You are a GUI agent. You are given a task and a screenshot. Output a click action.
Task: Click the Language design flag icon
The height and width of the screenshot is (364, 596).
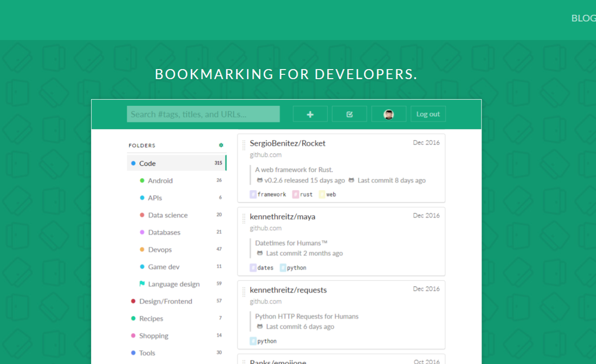pyautogui.click(x=141, y=283)
